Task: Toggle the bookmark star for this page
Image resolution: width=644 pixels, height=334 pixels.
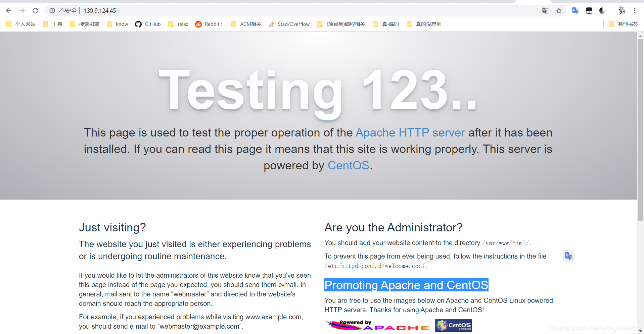Action: [x=558, y=10]
